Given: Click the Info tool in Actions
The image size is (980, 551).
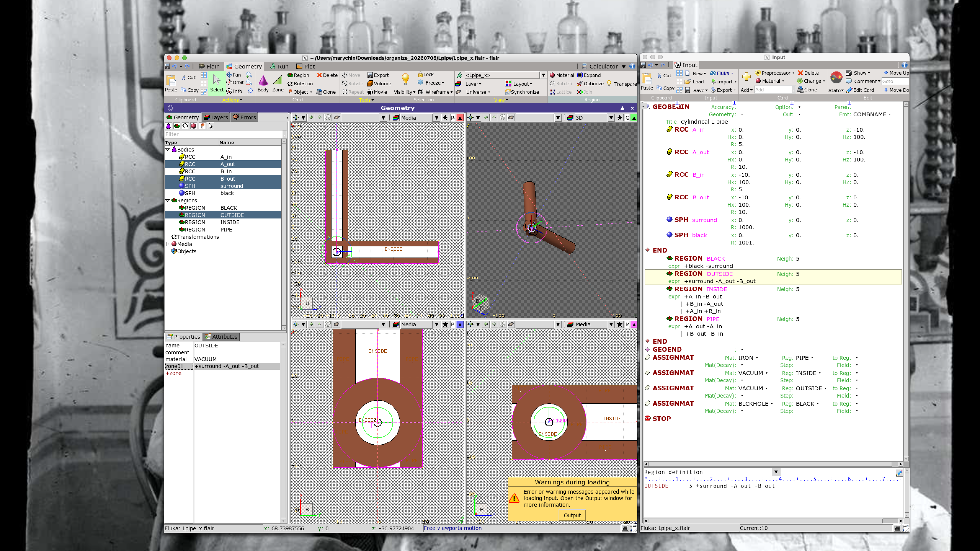Looking at the screenshot, I should point(234,91).
